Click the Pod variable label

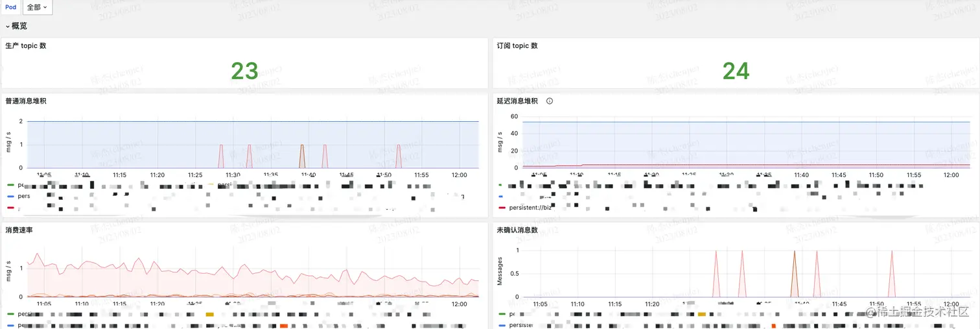(11, 7)
